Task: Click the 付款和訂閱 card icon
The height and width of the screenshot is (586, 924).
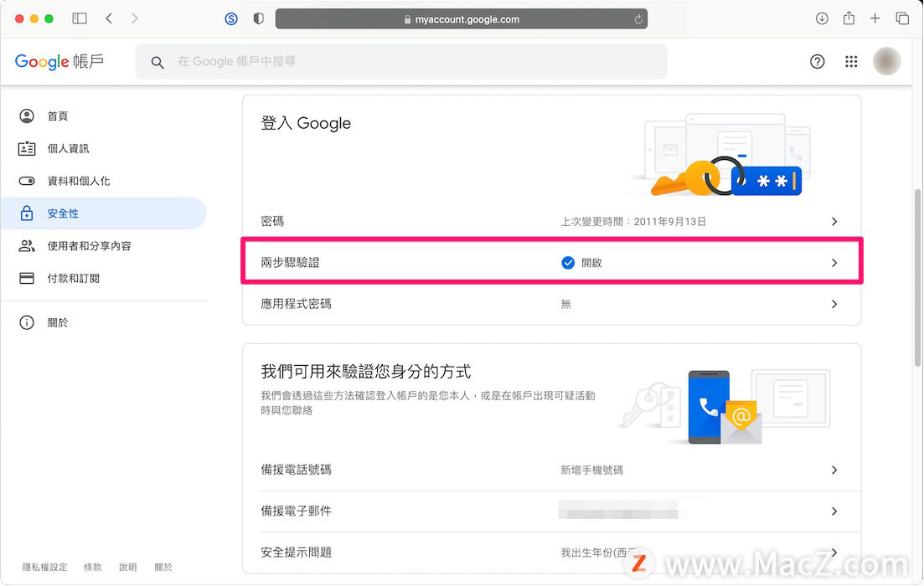Action: click(x=27, y=278)
